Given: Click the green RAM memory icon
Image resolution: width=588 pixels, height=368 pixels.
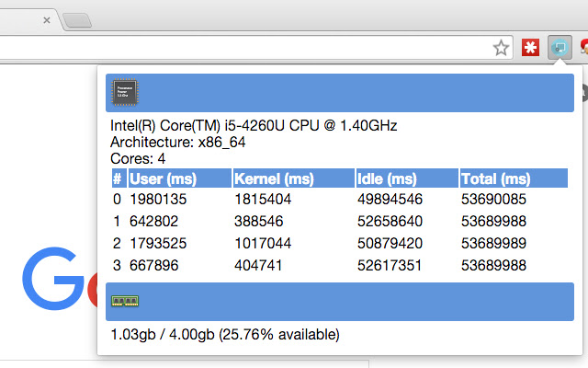Looking at the screenshot, I should [125, 301].
